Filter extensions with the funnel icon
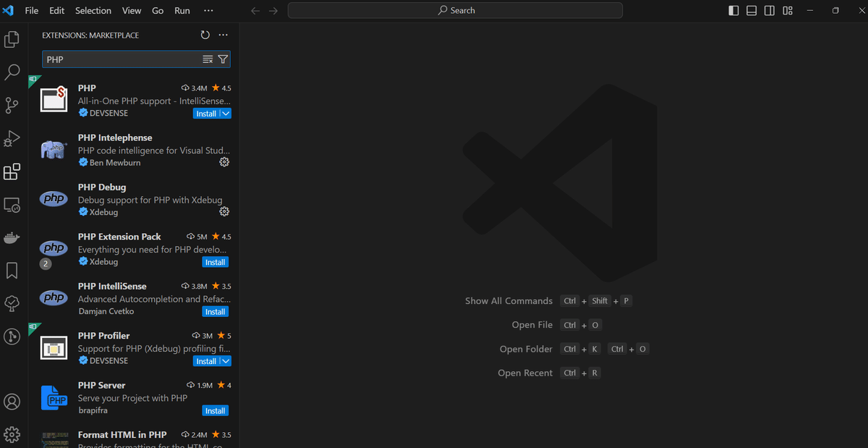The image size is (868, 448). click(x=223, y=59)
